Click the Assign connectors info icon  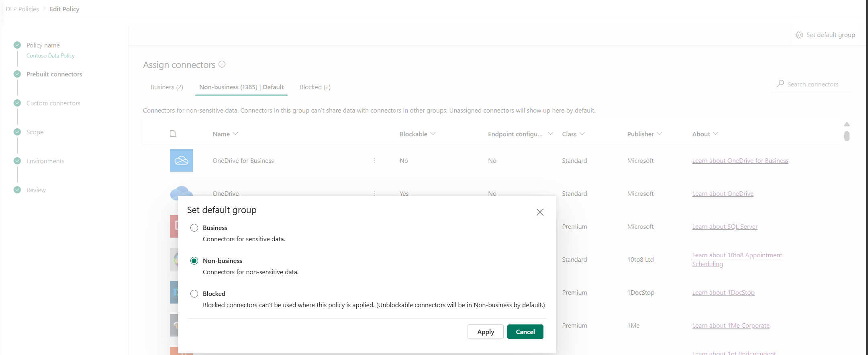click(222, 64)
